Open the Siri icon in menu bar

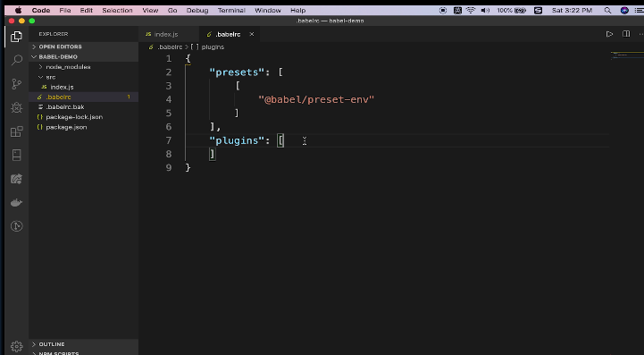coord(624,11)
